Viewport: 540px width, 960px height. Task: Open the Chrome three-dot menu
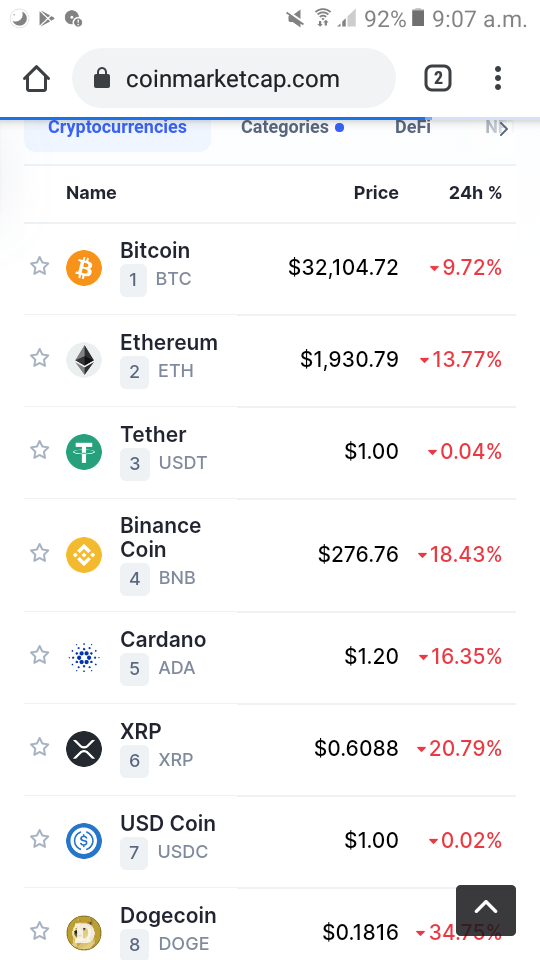498,78
